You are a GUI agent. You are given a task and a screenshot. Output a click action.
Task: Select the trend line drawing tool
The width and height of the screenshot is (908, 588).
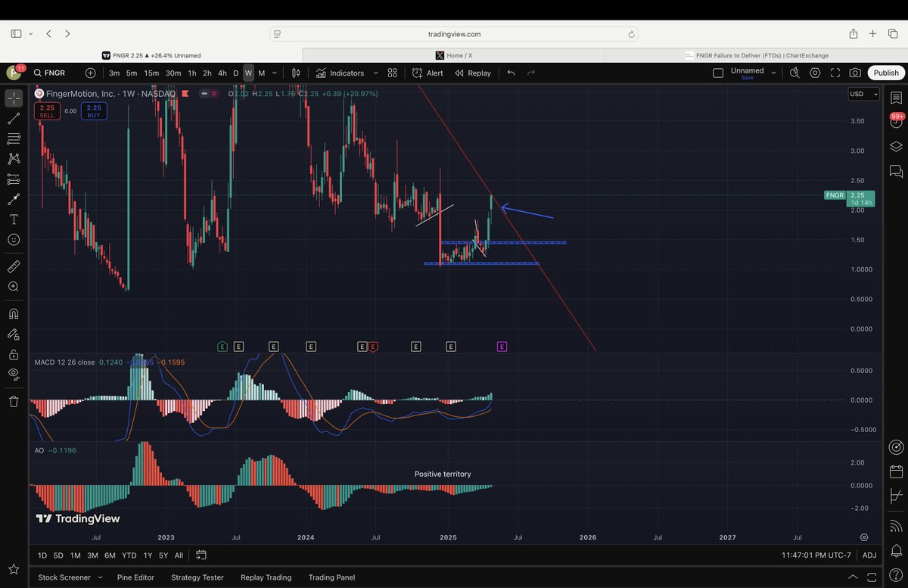pos(14,119)
